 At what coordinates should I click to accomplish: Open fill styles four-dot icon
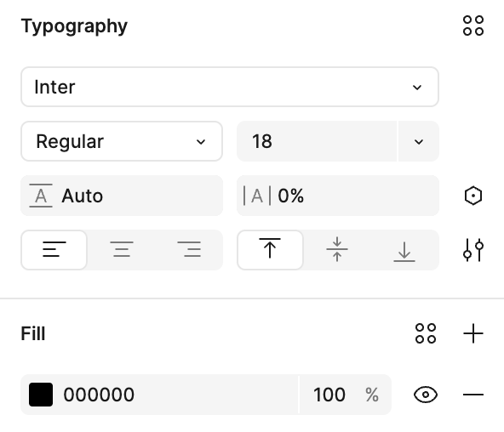(x=426, y=333)
